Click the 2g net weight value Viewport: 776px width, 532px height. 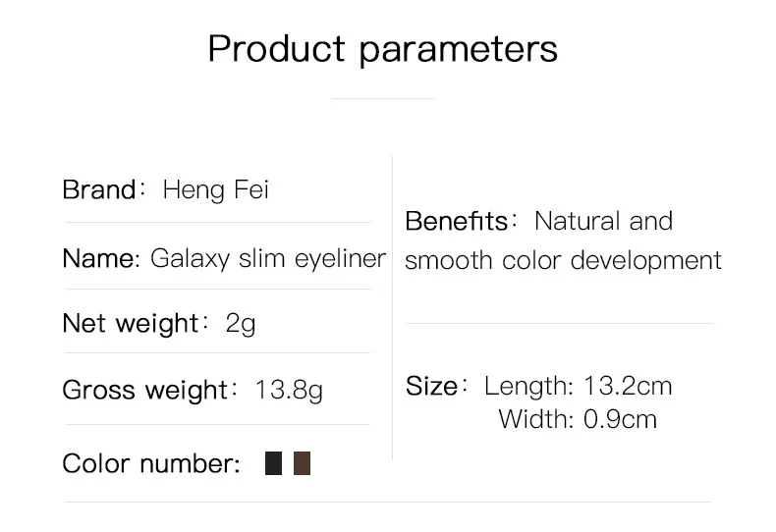tap(241, 325)
